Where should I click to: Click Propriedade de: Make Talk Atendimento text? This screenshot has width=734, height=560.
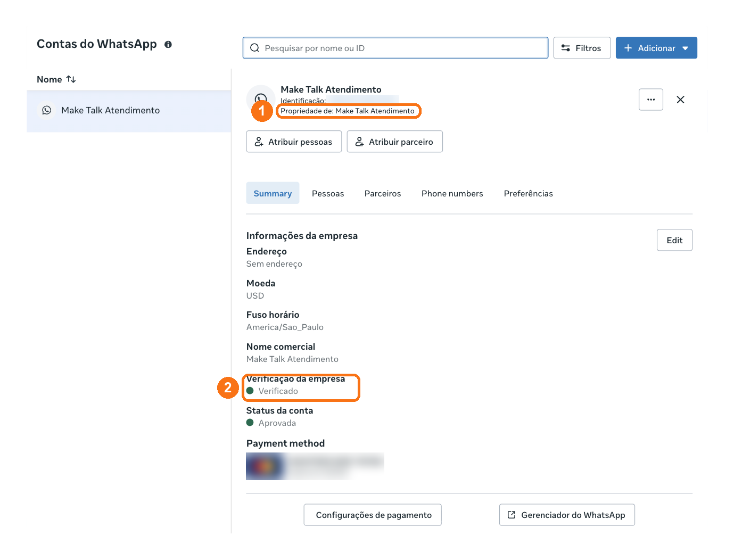click(x=348, y=111)
